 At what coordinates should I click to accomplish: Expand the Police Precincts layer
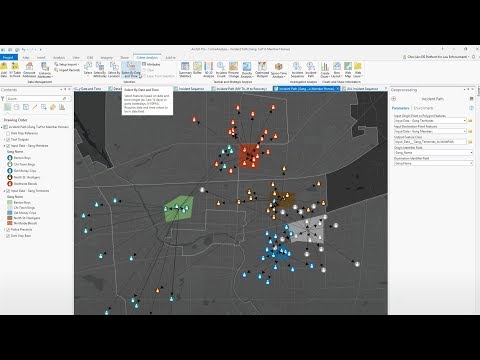(4, 230)
